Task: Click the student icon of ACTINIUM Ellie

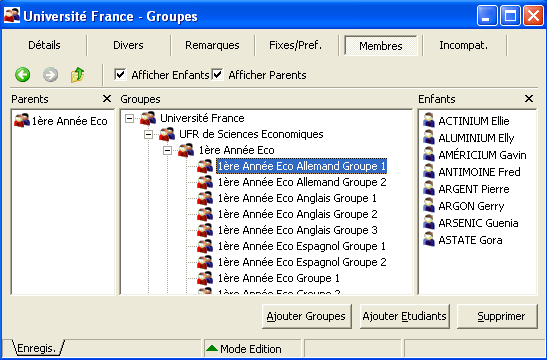Action: point(429,120)
